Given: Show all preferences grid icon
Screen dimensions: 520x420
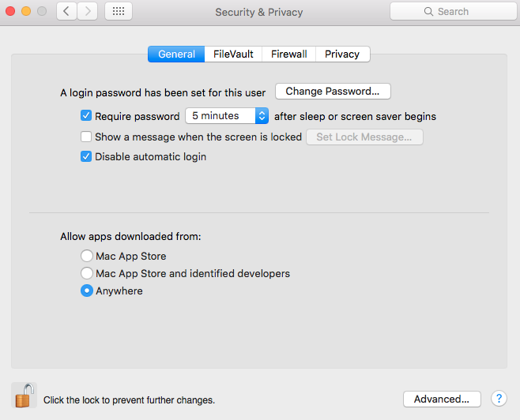Looking at the screenshot, I should click(119, 11).
